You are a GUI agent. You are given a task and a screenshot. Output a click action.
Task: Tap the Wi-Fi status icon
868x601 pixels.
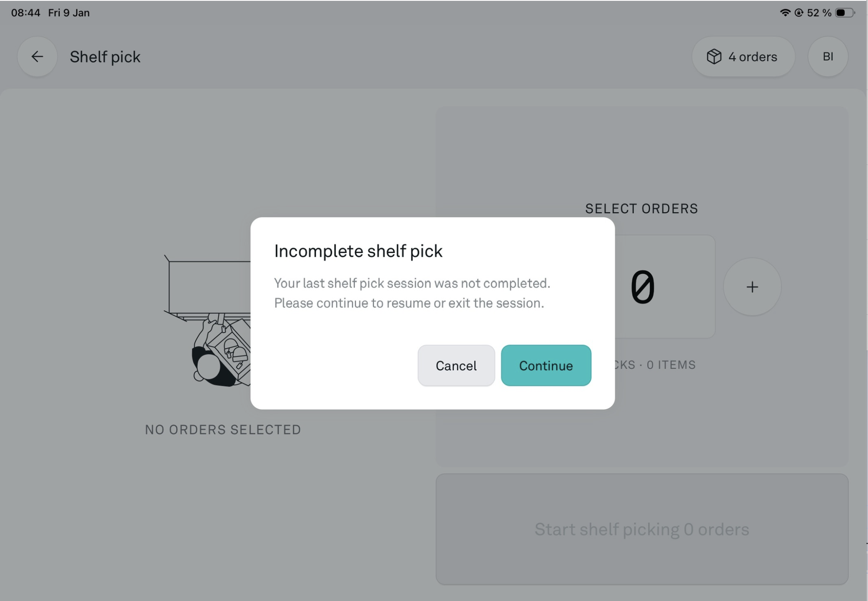coord(785,13)
